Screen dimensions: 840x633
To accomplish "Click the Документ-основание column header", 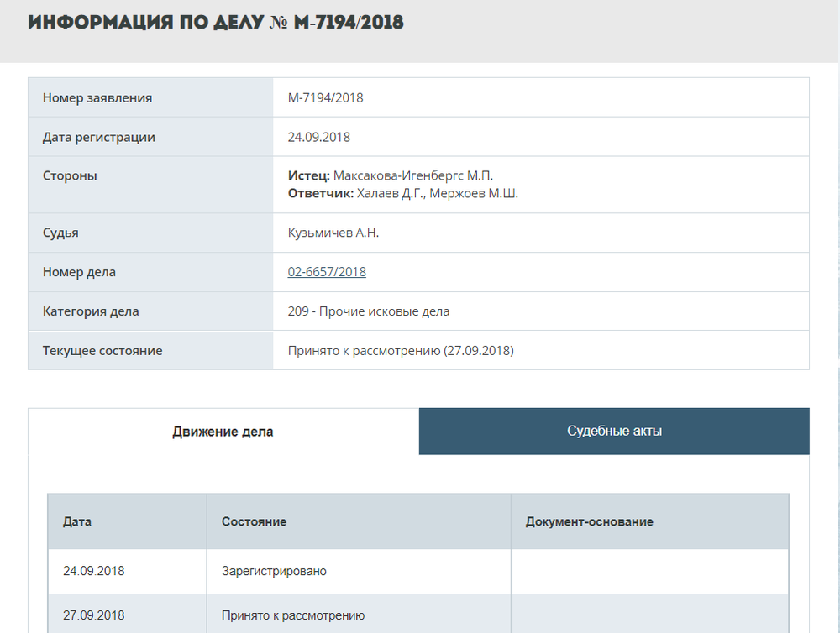I will click(x=589, y=521).
